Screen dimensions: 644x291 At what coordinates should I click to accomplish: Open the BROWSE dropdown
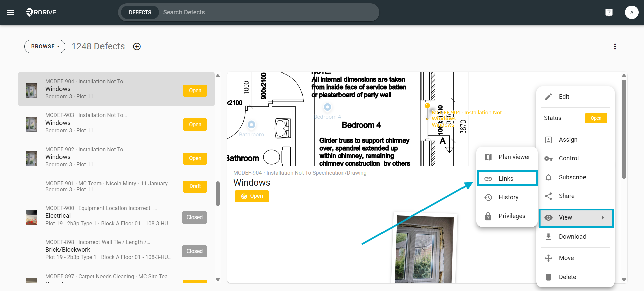pos(45,46)
